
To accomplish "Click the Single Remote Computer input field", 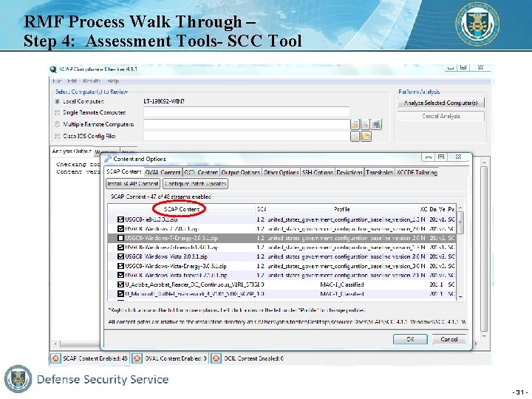I will (x=247, y=112).
